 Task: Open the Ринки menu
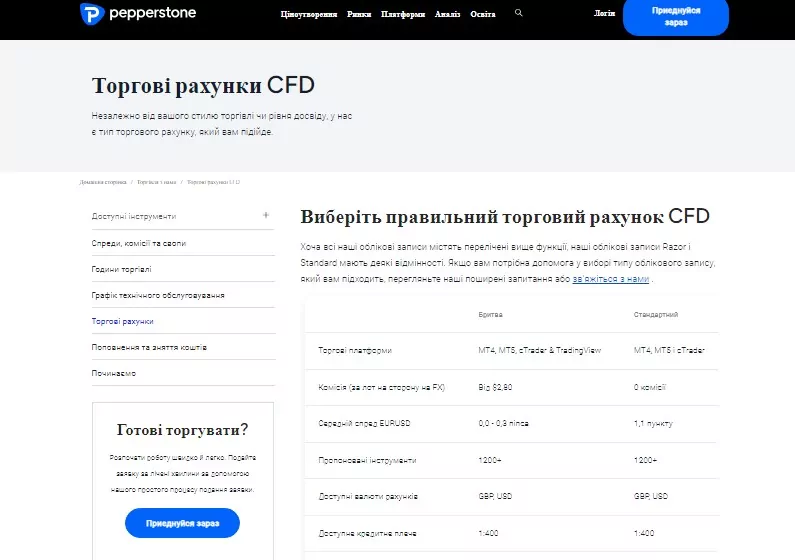pyautogui.click(x=359, y=14)
